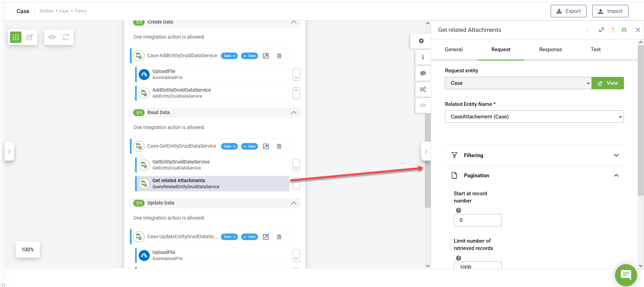
Task: Delete Case-GetEntityDruidDataService integration
Action: pyautogui.click(x=279, y=146)
